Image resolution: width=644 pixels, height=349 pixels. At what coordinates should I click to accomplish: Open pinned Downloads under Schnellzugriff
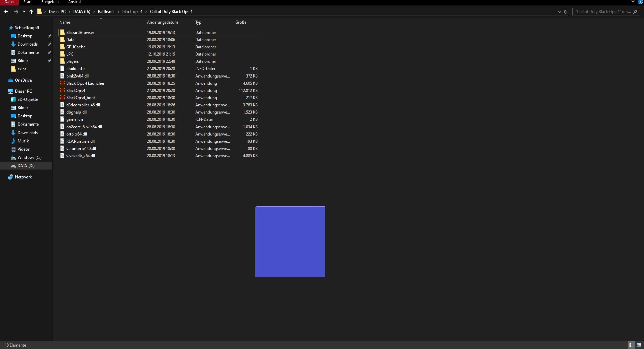28,44
